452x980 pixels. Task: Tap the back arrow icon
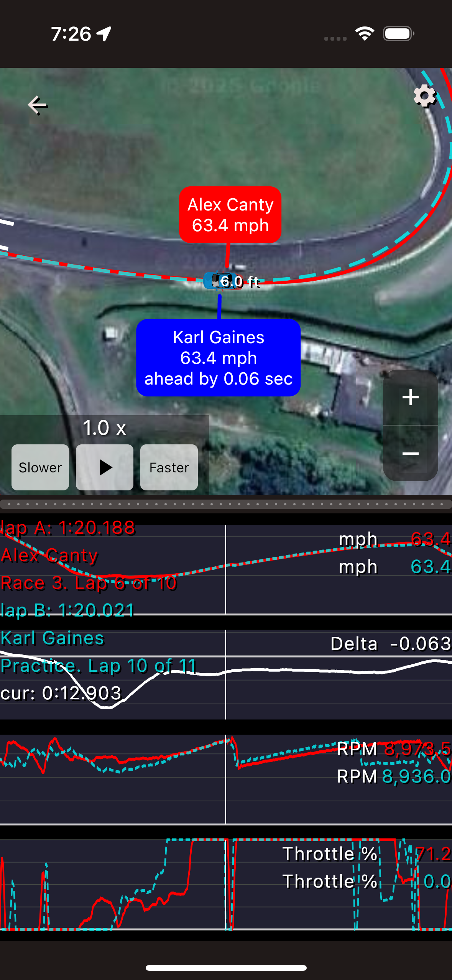38,105
